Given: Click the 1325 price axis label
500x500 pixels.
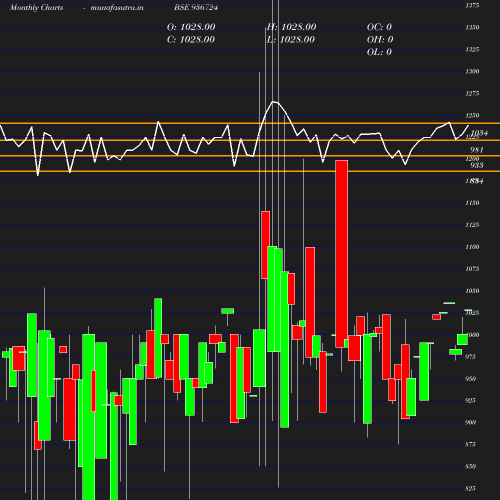Looking at the screenshot, I should 472,49.
